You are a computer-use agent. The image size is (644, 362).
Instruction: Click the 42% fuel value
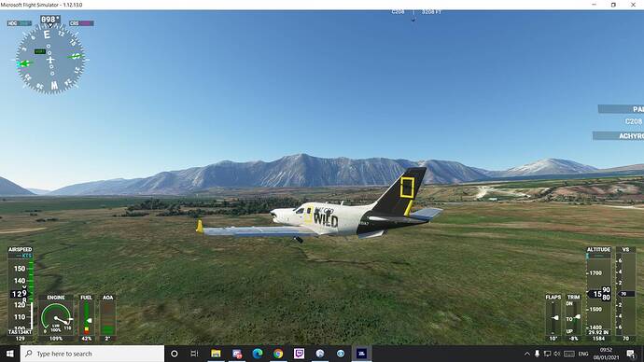[87, 339]
